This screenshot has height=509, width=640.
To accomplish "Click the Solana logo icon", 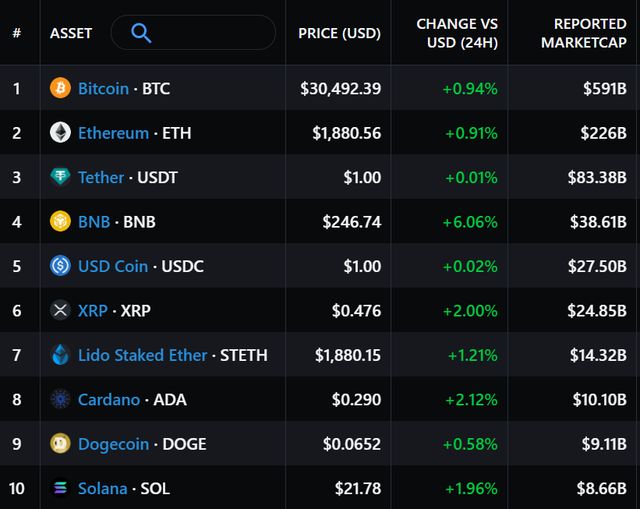I will pos(61,489).
